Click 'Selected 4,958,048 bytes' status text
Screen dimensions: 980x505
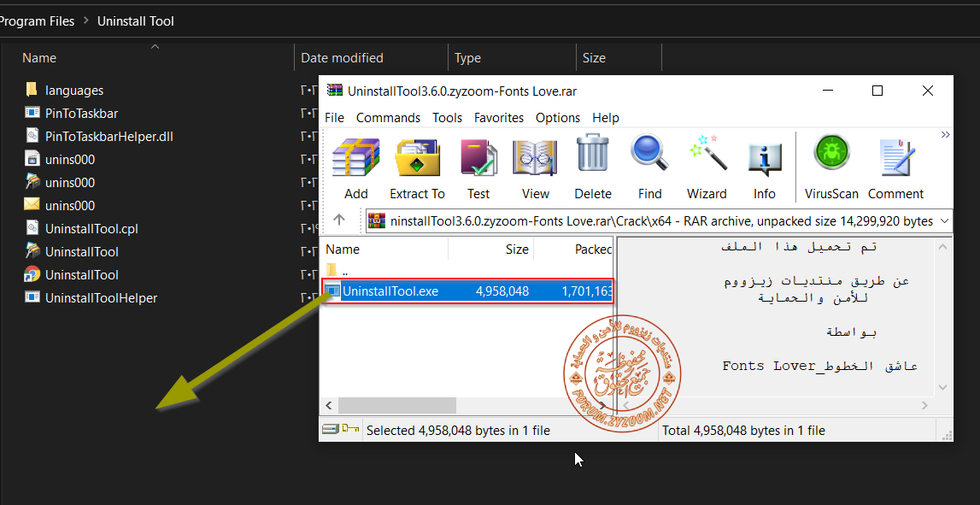(458, 430)
